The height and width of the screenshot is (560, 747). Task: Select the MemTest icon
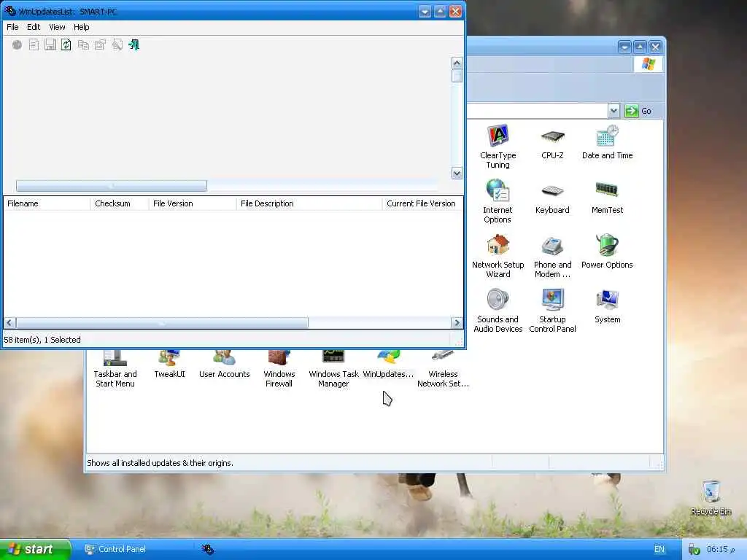click(x=608, y=197)
